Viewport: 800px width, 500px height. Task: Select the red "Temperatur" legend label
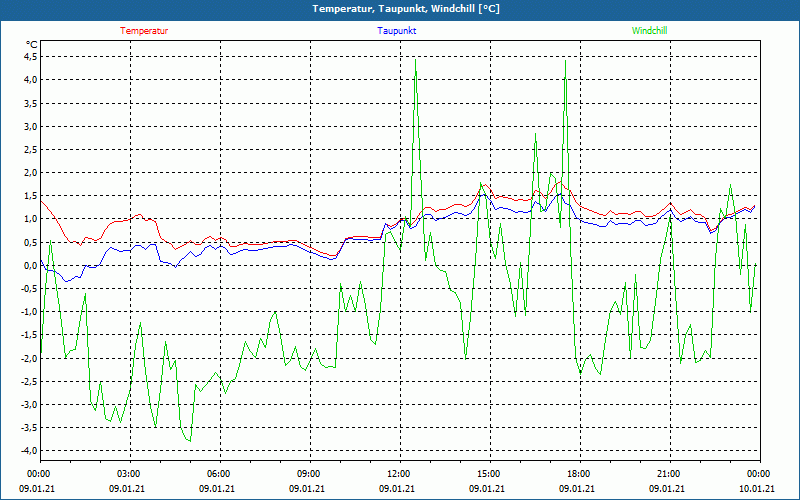(x=144, y=31)
